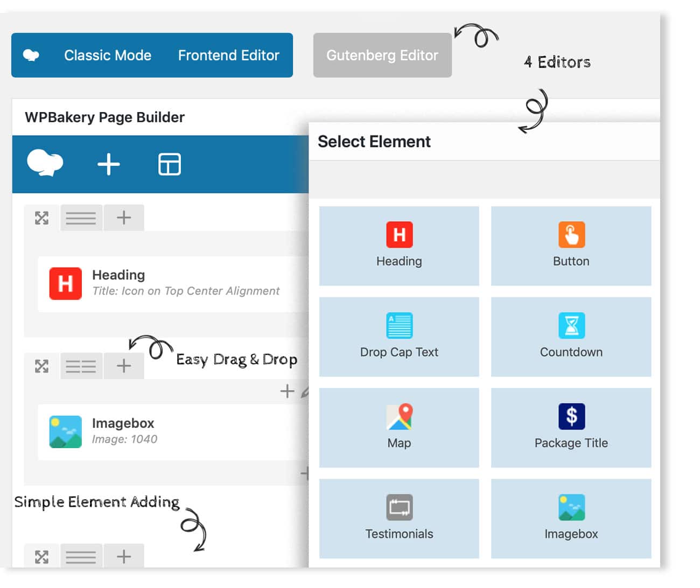
Task: Switch to Classic Mode
Action: pos(108,55)
